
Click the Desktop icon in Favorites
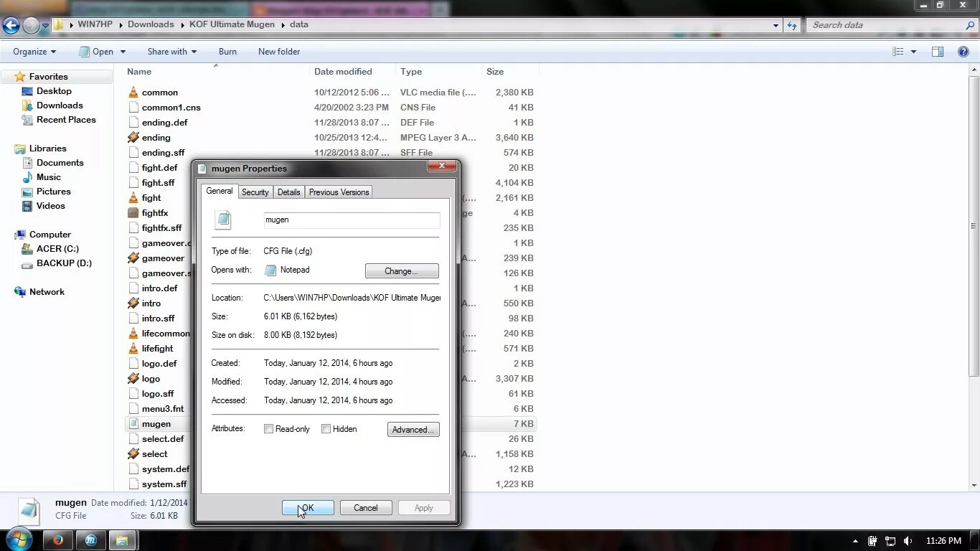click(x=28, y=91)
